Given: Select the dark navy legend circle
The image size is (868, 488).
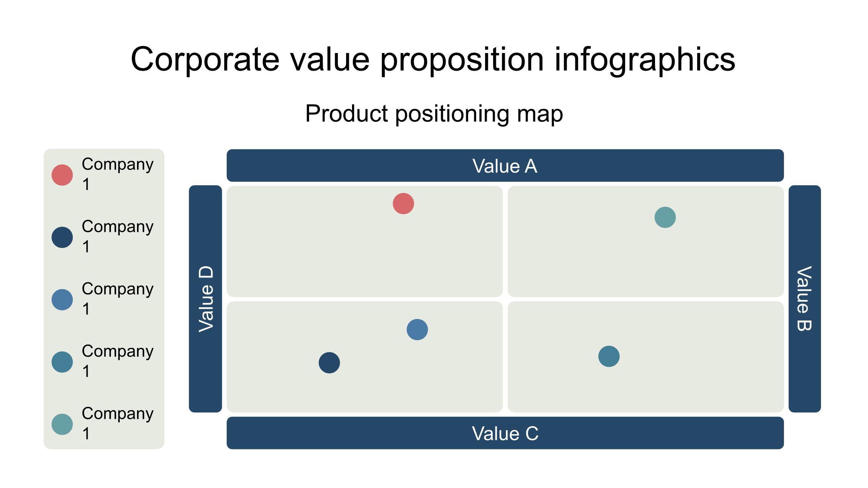Looking at the screenshot, I should click(x=62, y=237).
